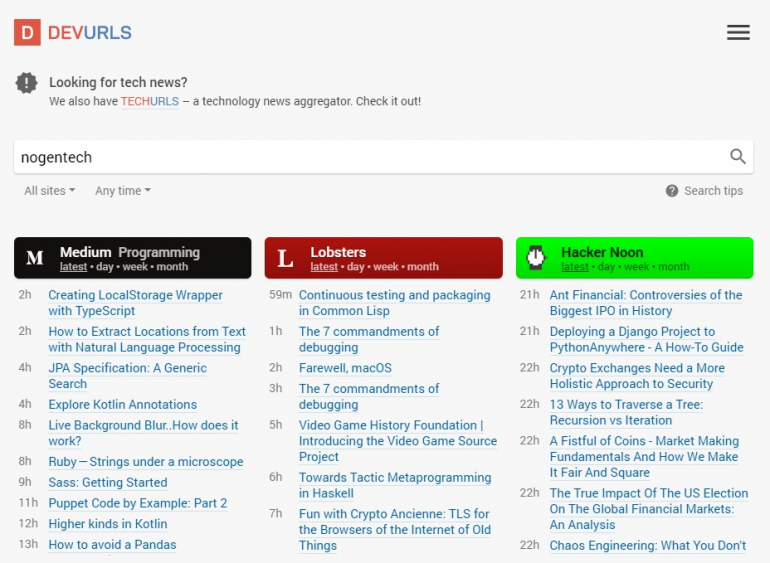This screenshot has width=770, height=563.
Task: Open Puppet Code by Example: Part 2
Action: tap(138, 503)
